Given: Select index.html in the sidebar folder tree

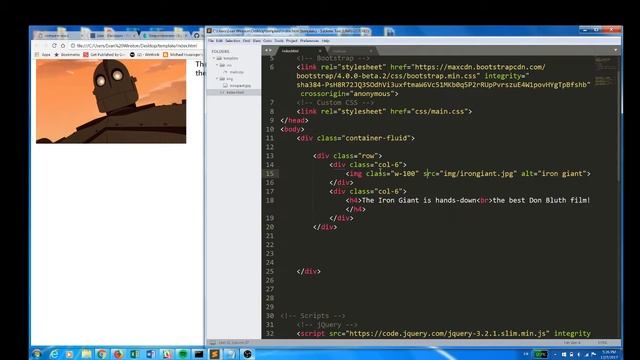Looking at the screenshot, I should pos(235,93).
